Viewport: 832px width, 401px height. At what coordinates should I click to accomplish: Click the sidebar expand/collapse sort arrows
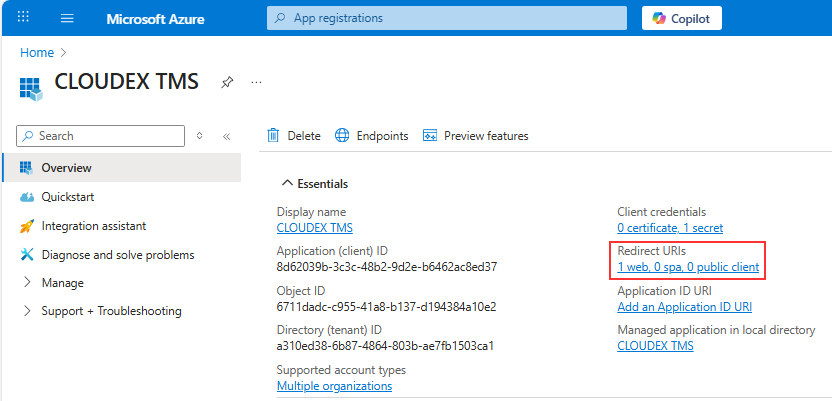pos(200,136)
